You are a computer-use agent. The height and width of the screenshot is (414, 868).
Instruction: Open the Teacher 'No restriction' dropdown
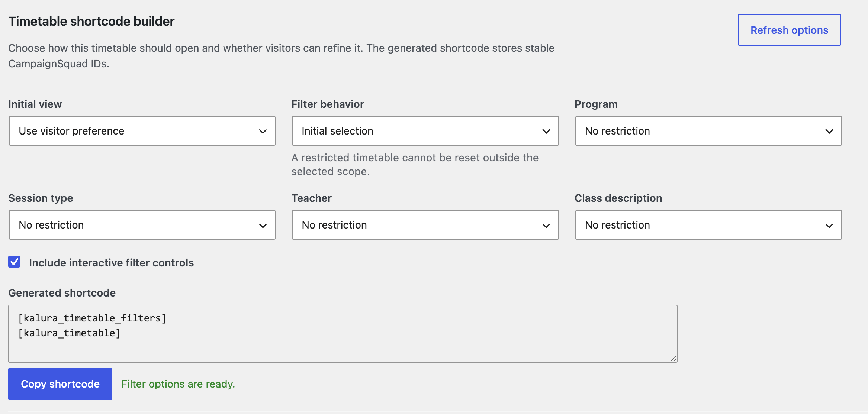click(x=425, y=225)
